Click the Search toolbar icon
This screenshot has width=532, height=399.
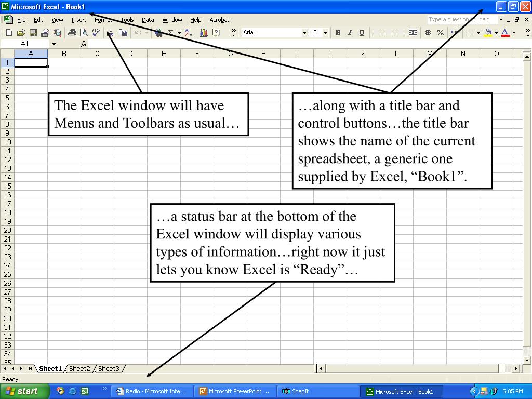[x=57, y=33]
